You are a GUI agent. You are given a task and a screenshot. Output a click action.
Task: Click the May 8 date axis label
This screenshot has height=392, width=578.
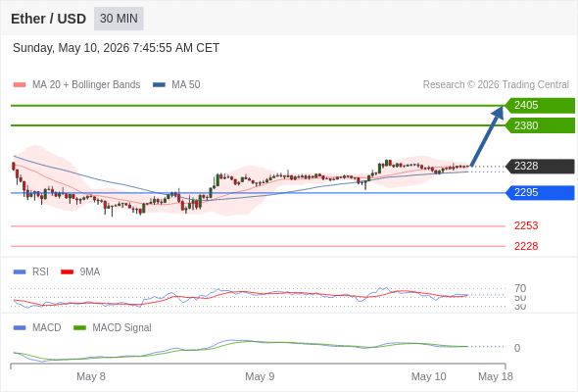click(91, 376)
